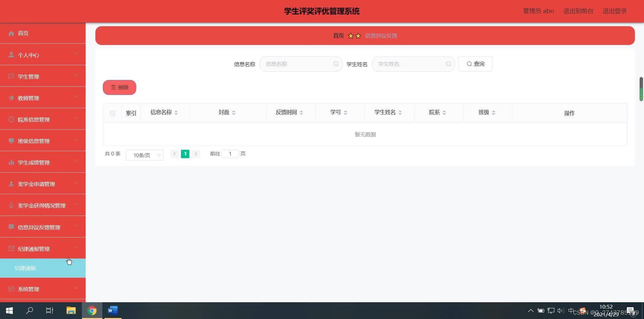Click the person icon next to 个人中心

point(11,55)
